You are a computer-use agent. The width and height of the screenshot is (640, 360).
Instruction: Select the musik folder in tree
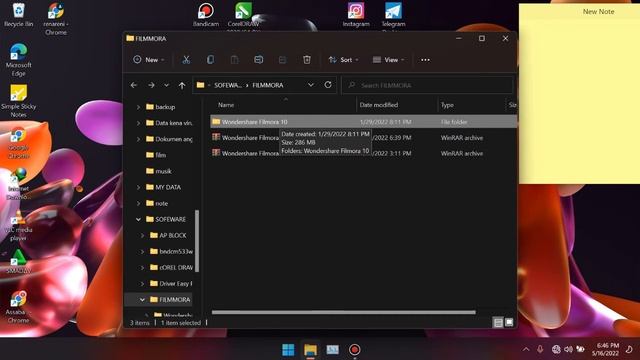(x=159, y=171)
